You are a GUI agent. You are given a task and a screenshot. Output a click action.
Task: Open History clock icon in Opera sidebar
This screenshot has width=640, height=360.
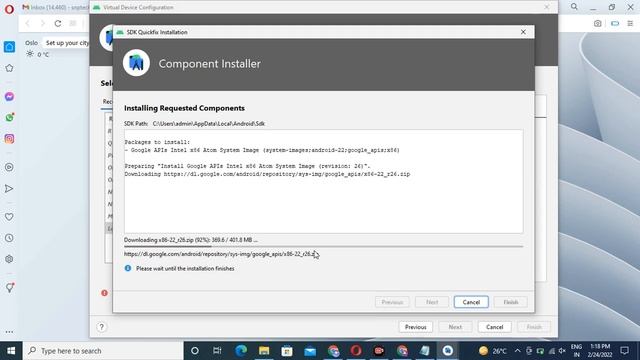(9, 238)
